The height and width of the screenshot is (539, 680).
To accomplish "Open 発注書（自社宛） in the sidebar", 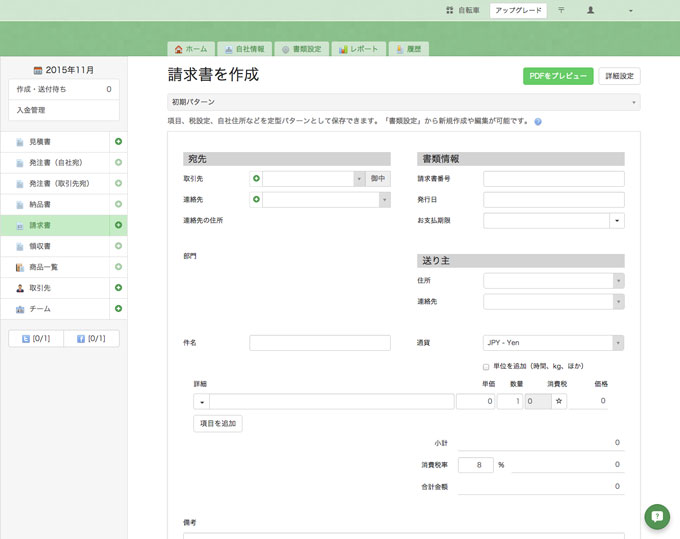I will 55,163.
